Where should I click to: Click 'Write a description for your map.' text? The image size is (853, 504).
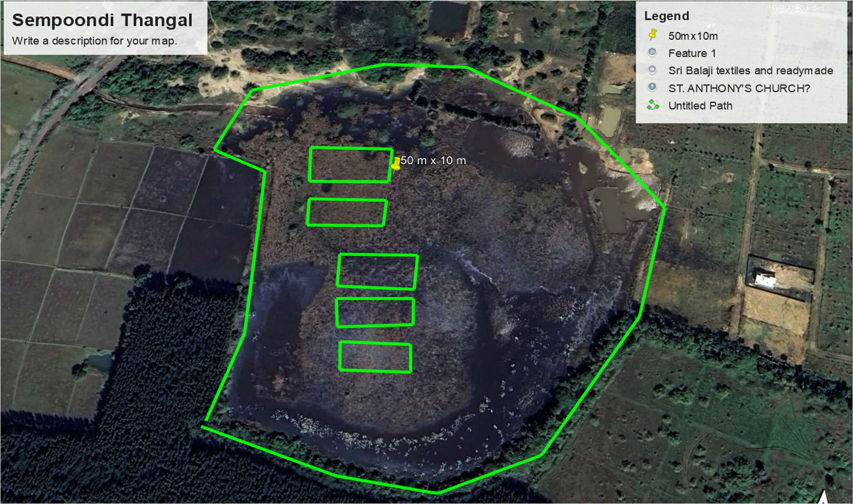(94, 41)
